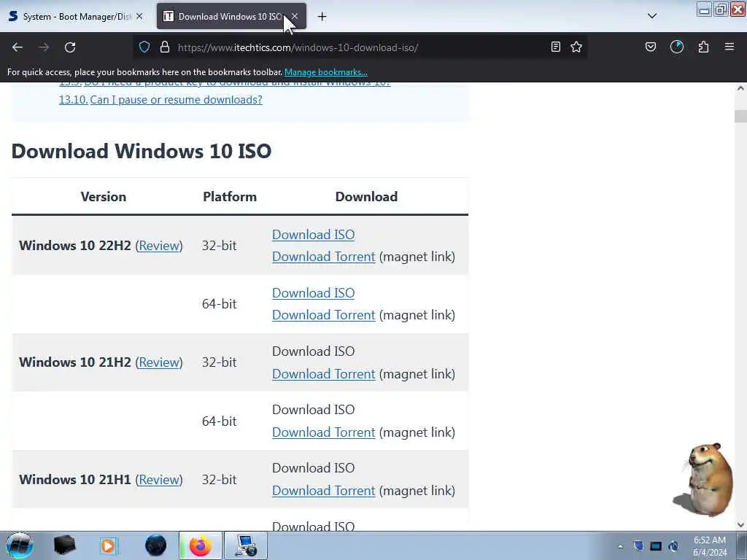
Task: Open a new tab with plus button
Action: click(x=322, y=17)
